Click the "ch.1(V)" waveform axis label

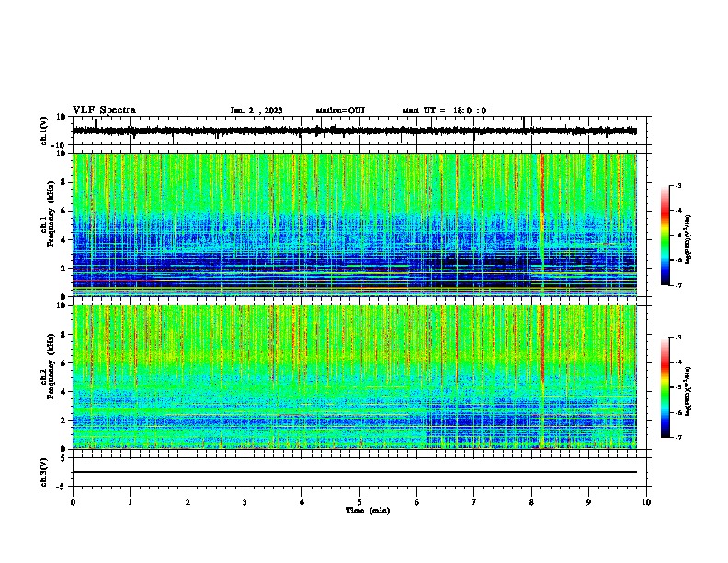click(44, 131)
